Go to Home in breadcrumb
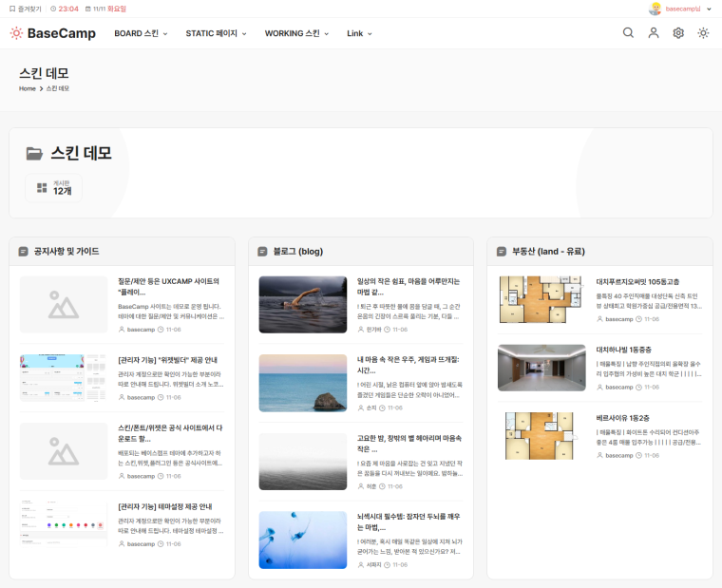The height and width of the screenshot is (588, 722). point(27,88)
